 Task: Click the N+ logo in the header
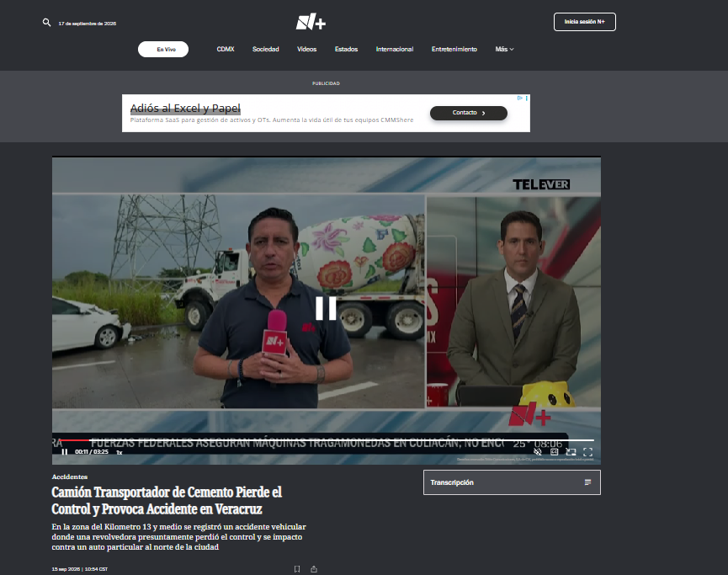(311, 22)
